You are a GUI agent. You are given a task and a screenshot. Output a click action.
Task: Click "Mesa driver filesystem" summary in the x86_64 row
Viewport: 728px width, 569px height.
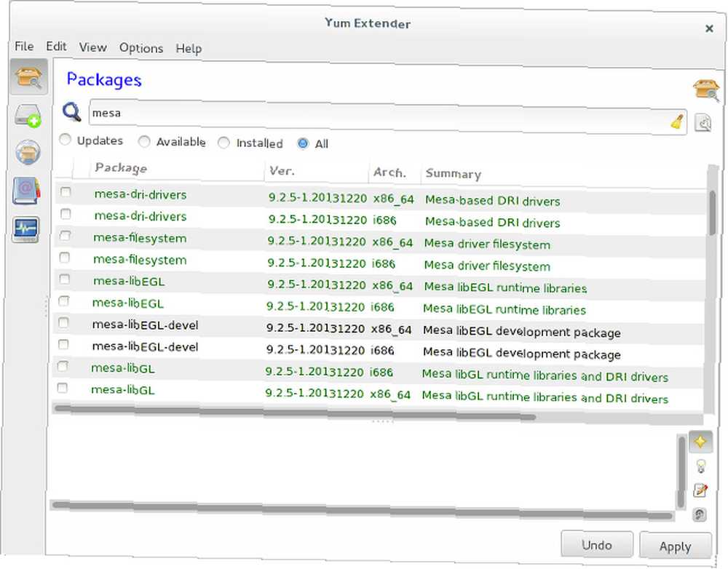tap(487, 244)
